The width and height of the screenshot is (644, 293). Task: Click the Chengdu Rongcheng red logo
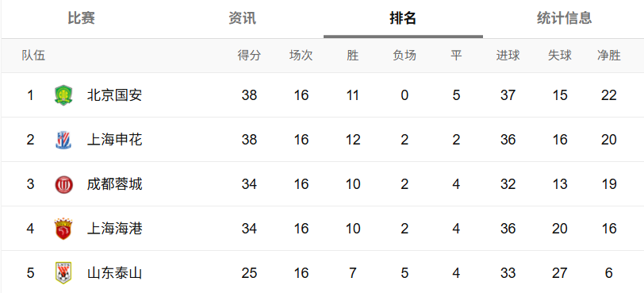pyautogui.click(x=63, y=184)
